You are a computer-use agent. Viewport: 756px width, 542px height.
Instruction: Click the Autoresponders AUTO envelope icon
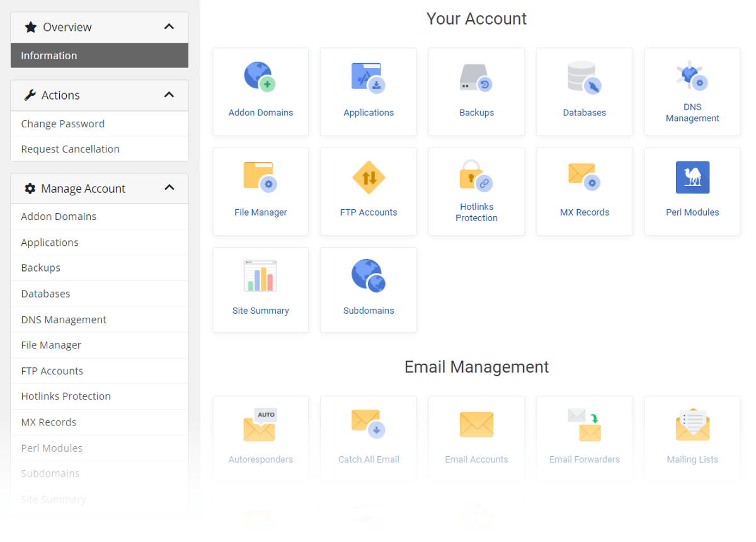[260, 424]
